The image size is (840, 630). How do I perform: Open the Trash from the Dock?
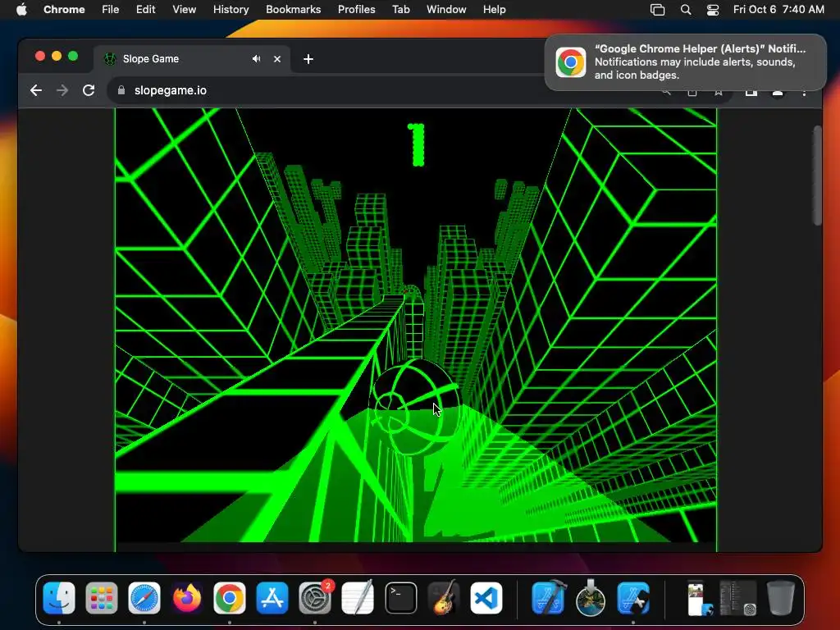pos(781,598)
